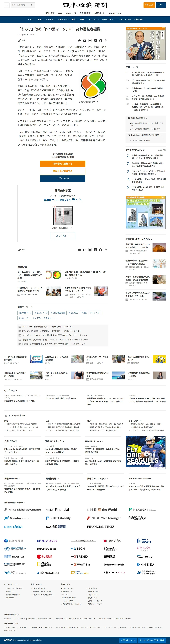Open the トレンドウオッチ section link
Image resolution: width=170 pixels, height=644 pixels.
18,416
